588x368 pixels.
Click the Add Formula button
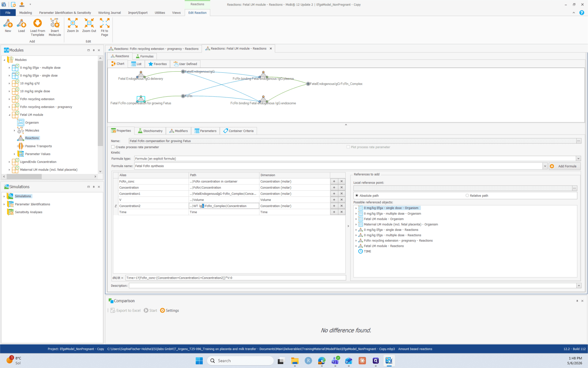click(564, 166)
